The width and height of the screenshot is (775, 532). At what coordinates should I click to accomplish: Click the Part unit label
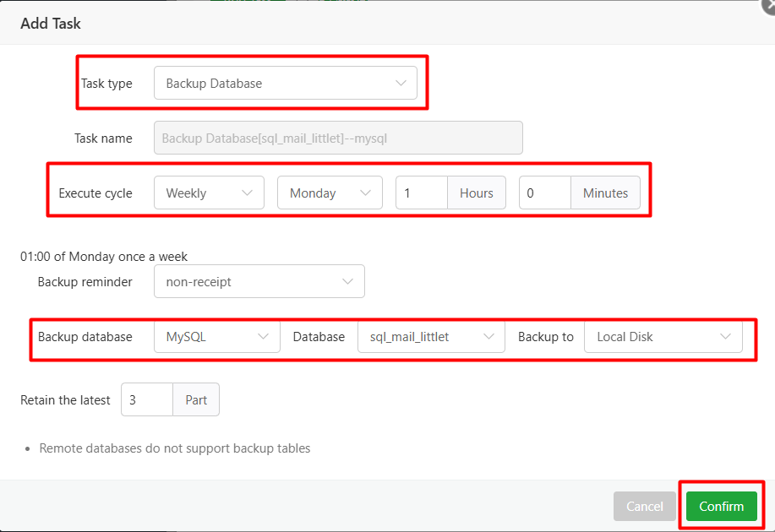pos(196,400)
